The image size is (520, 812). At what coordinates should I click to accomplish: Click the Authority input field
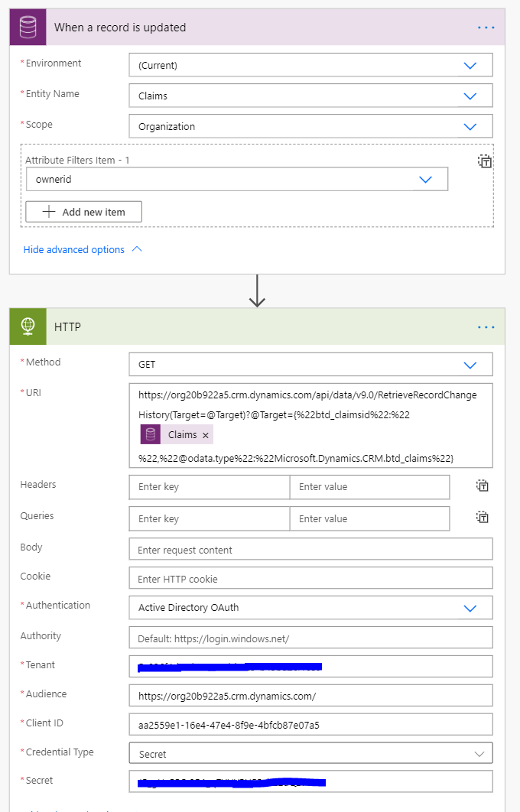click(x=310, y=638)
